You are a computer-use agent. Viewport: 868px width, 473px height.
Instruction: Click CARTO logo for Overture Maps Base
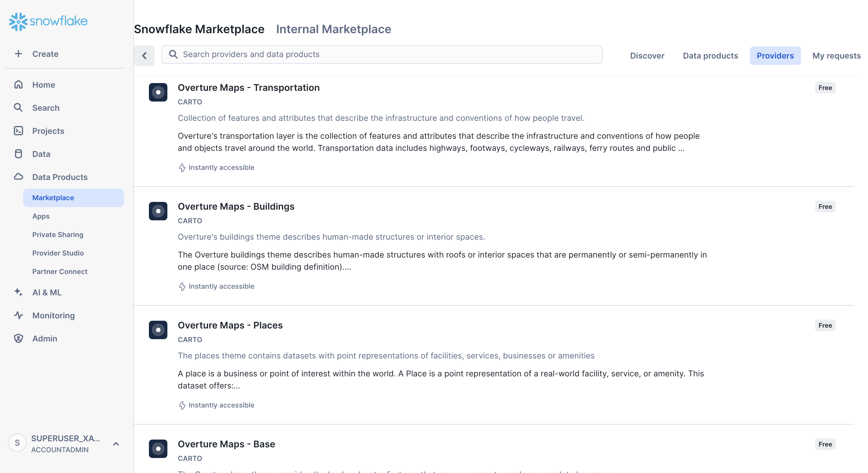[158, 448]
